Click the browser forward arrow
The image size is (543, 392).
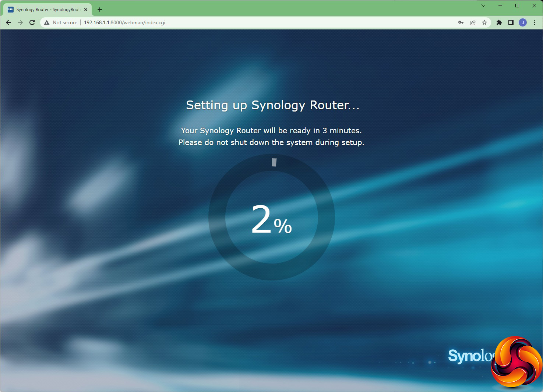20,22
